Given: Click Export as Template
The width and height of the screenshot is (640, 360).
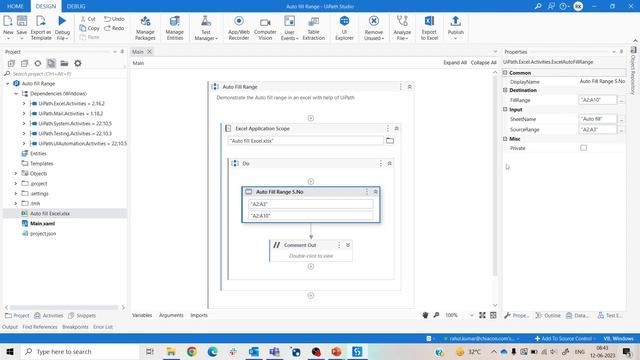Looking at the screenshot, I should click(41, 27).
